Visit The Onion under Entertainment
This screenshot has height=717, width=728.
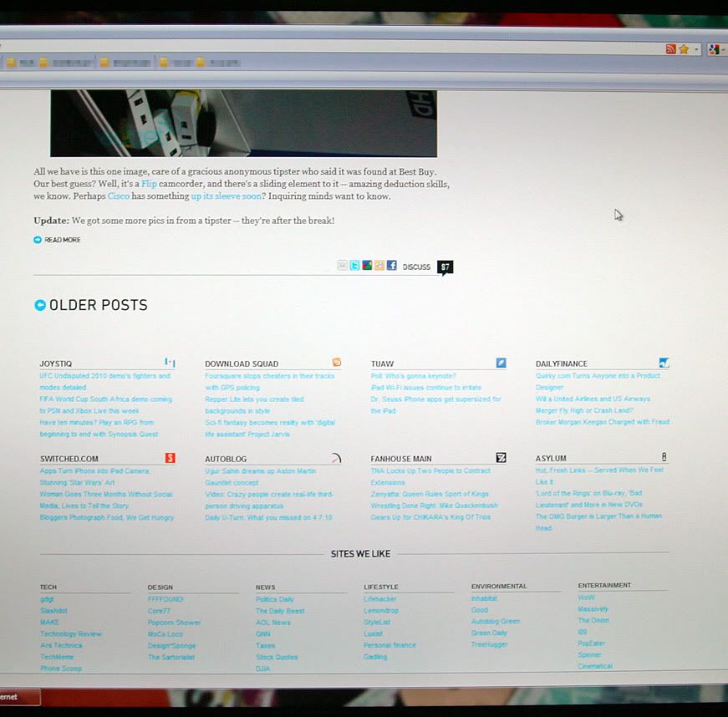(593, 620)
